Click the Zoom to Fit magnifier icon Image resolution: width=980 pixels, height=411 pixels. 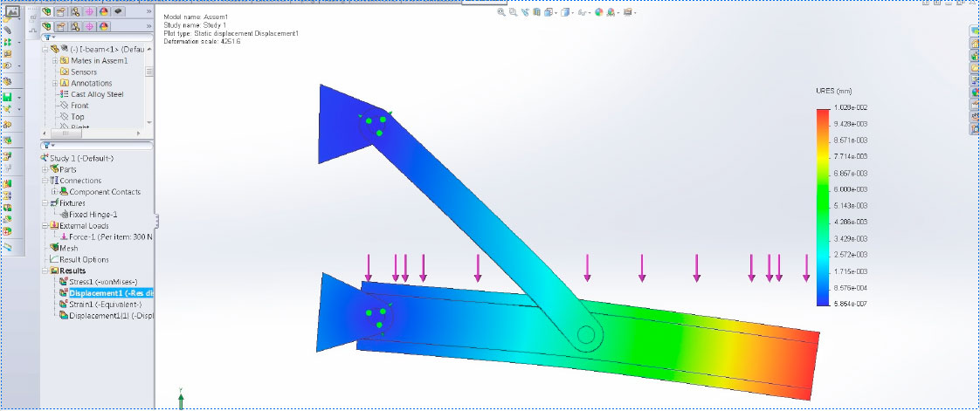coord(501,13)
